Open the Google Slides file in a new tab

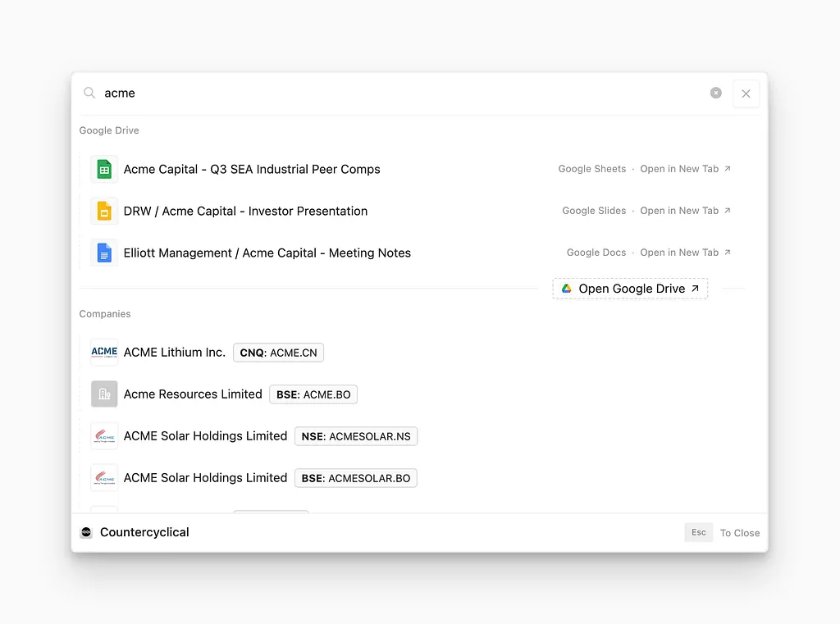(x=685, y=211)
